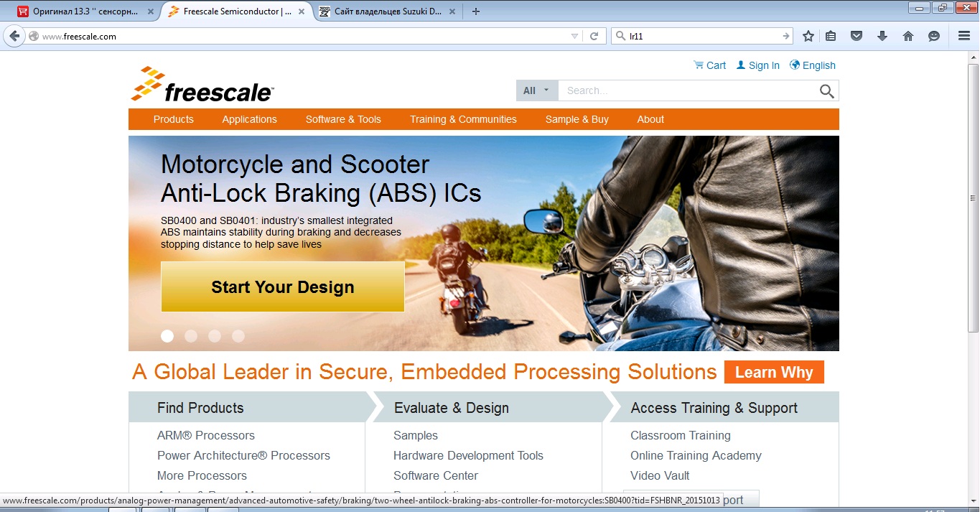The image size is (980, 512).
Task: Click the Learn Why button
Action: click(x=774, y=372)
